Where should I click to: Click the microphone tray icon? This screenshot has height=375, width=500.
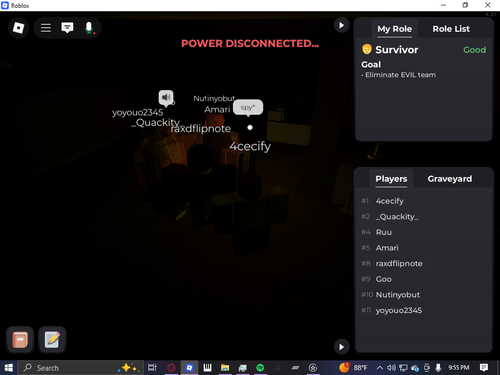point(438,368)
